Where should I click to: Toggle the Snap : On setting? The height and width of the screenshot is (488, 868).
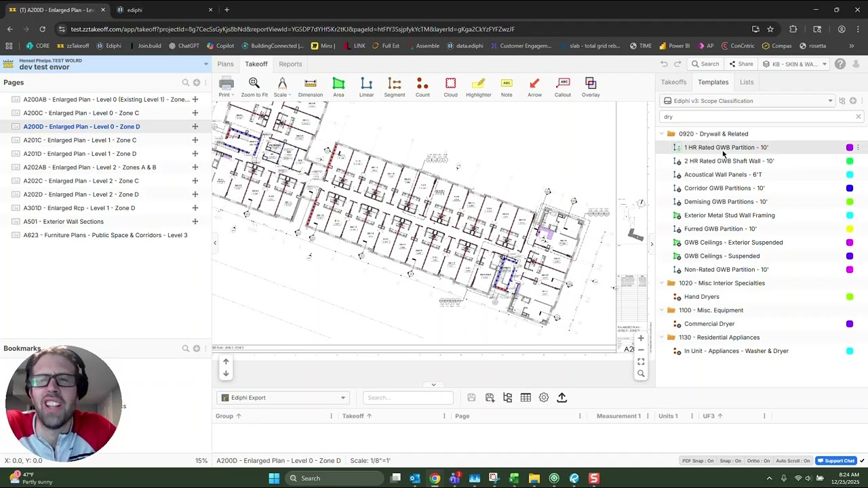(730, 461)
